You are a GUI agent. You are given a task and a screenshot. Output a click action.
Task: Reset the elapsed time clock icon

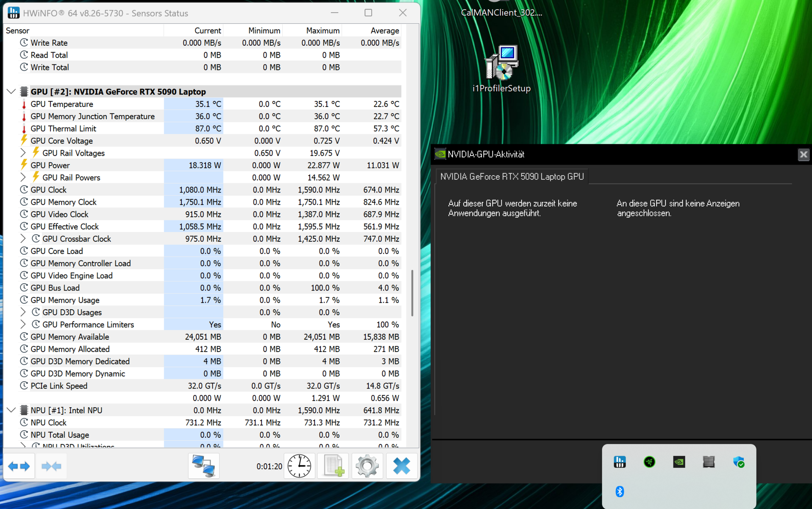(x=299, y=466)
